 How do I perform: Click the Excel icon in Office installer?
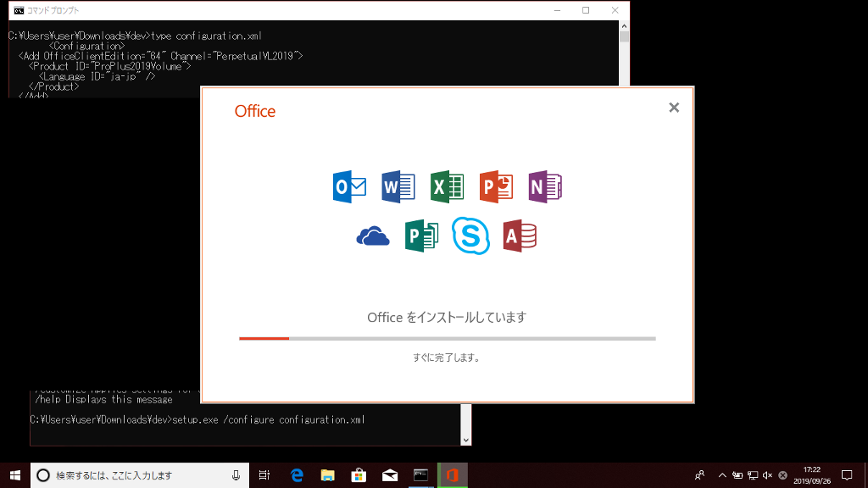pyautogui.click(x=447, y=187)
